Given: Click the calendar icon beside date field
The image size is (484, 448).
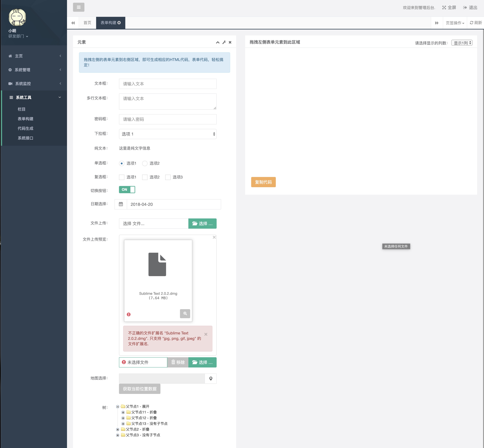Looking at the screenshot, I should [121, 204].
